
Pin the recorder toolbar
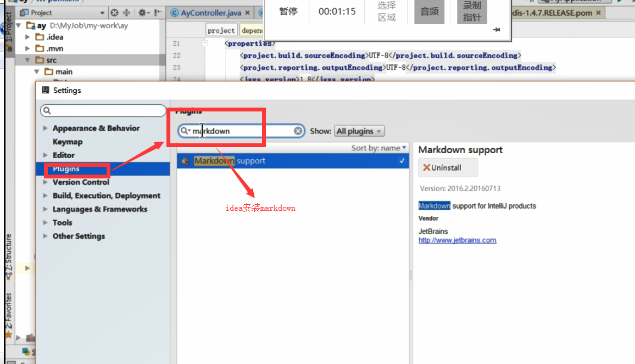tap(497, 30)
